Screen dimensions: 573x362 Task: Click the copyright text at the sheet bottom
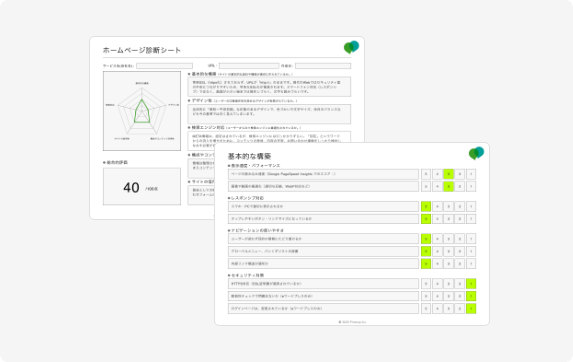click(x=352, y=322)
